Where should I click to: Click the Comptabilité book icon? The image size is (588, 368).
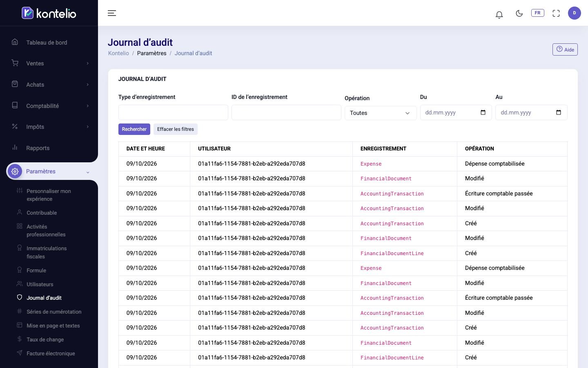point(15,105)
